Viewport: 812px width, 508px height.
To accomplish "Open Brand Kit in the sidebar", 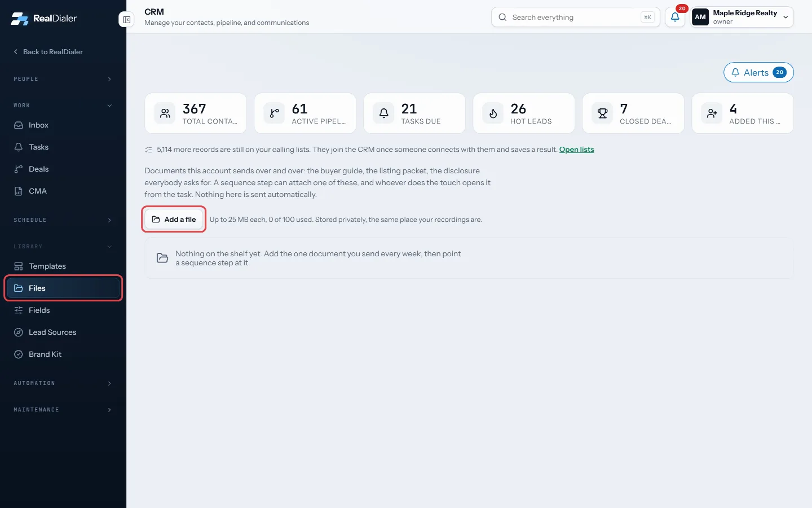I will click(63, 354).
